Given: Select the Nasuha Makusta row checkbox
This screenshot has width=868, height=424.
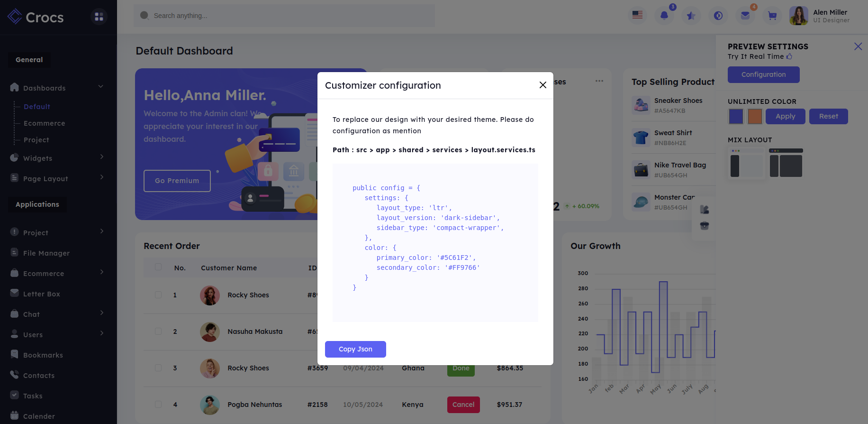Looking at the screenshot, I should (158, 332).
